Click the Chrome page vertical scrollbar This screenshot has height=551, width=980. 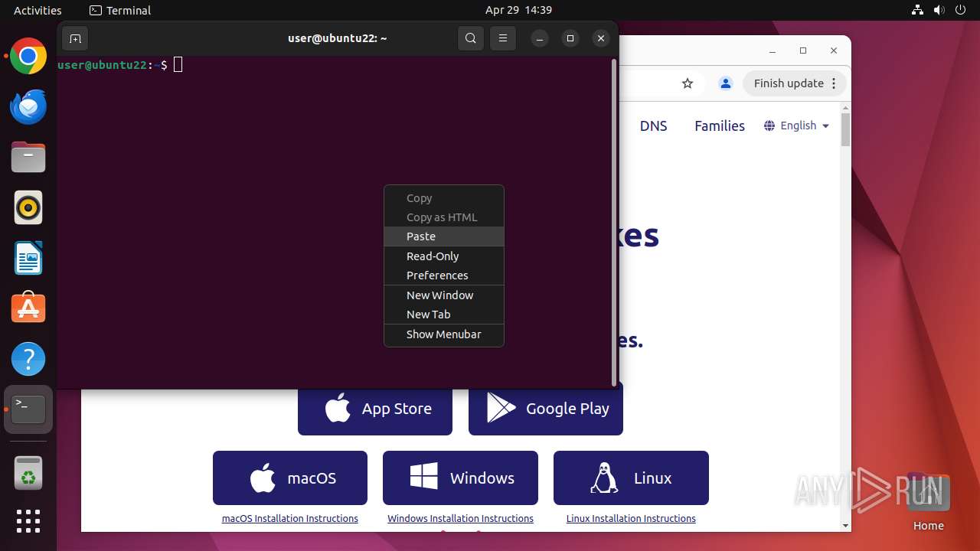click(x=845, y=130)
